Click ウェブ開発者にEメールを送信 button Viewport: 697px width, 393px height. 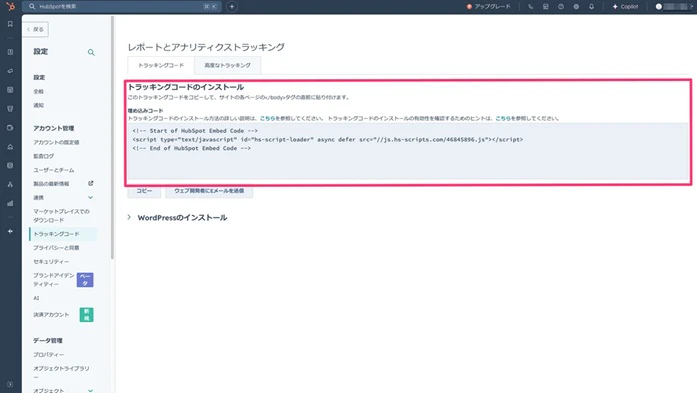pos(209,191)
